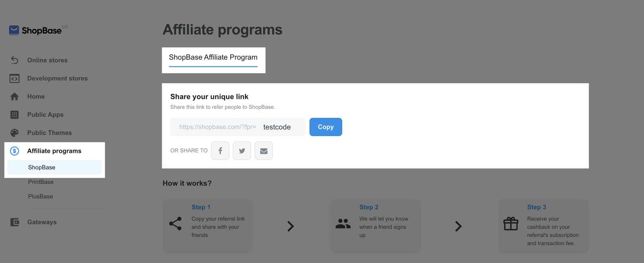Click the Affiliate programs dollar icon
The image size is (644, 263).
tap(14, 151)
